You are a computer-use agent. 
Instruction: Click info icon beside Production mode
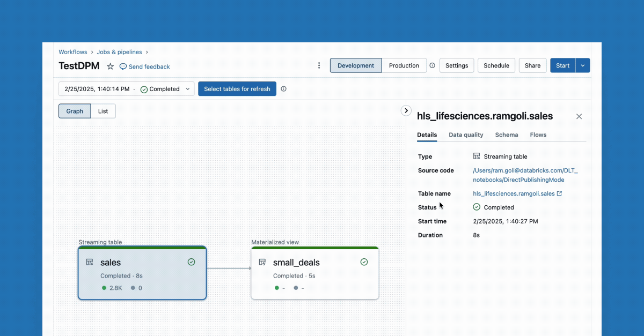pyautogui.click(x=432, y=65)
